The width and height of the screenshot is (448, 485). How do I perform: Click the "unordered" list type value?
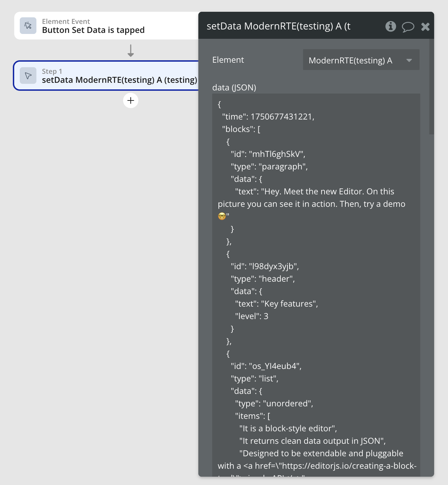pyautogui.click(x=287, y=404)
